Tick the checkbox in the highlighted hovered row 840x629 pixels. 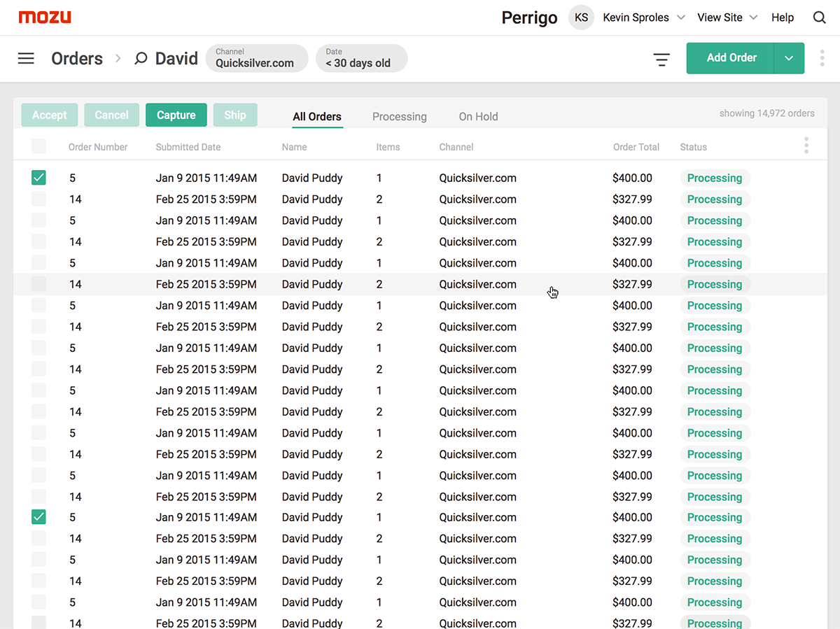tap(38, 284)
